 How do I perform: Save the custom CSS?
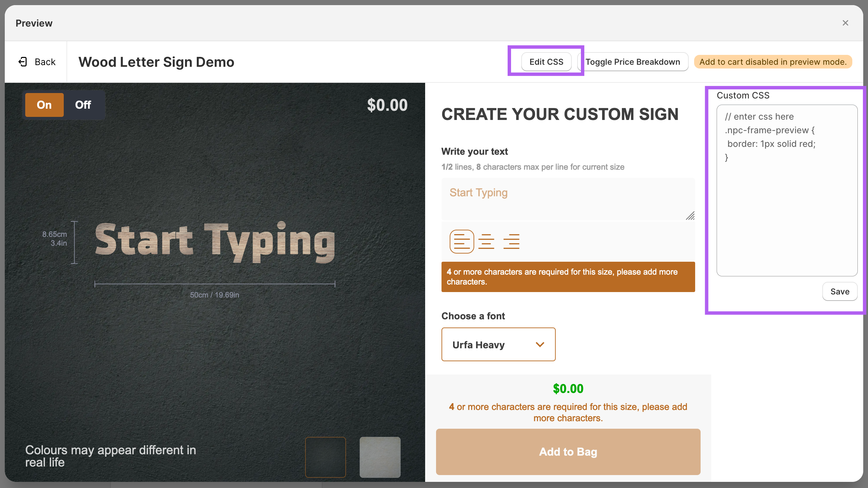tap(840, 292)
